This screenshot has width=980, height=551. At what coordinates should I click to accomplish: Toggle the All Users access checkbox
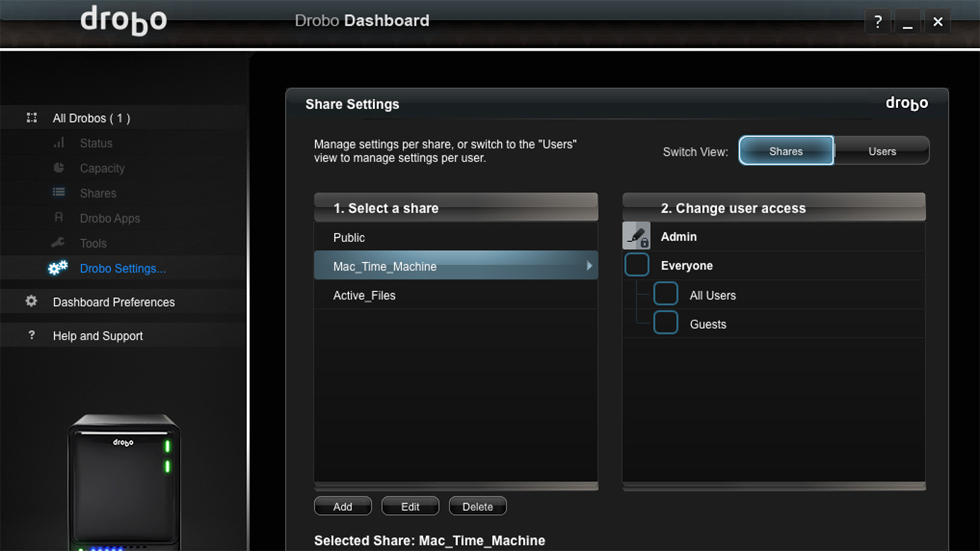tap(666, 294)
